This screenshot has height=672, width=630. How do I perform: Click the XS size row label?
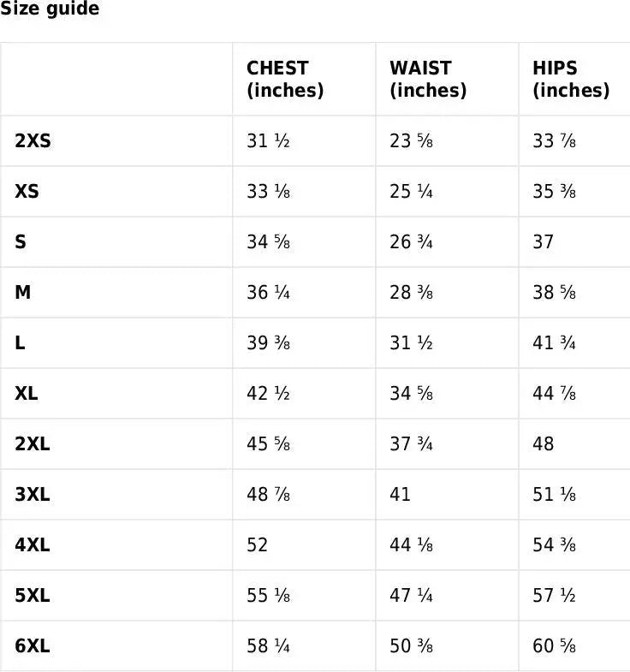click(27, 192)
